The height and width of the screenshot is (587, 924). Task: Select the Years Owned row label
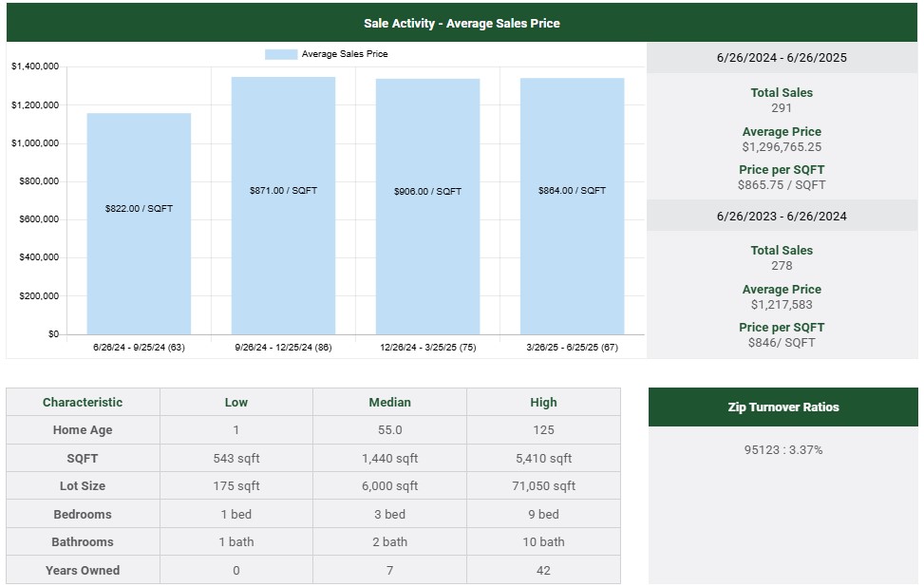coord(83,570)
